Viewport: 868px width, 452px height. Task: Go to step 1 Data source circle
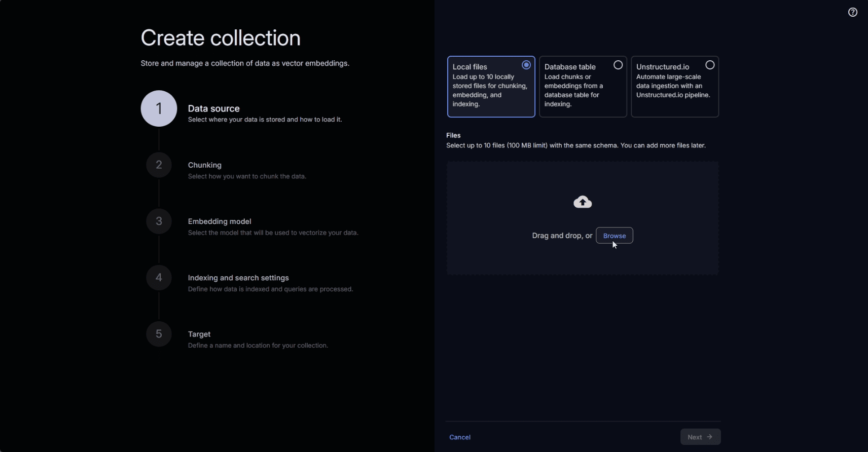coord(159,108)
